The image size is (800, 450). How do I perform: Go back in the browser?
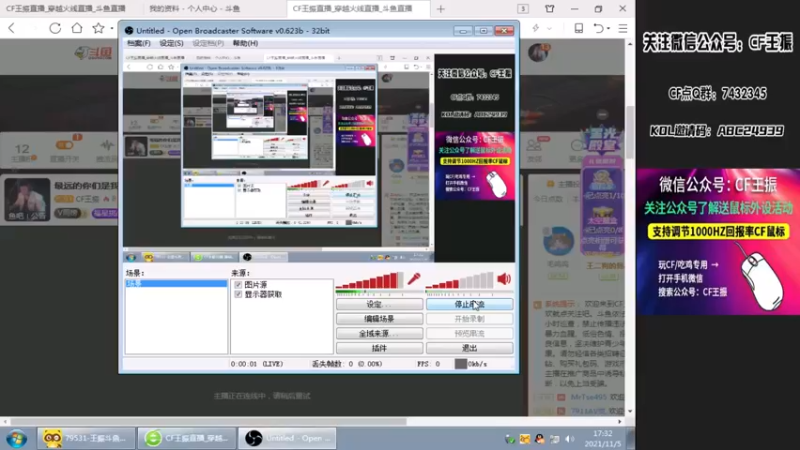tap(12, 28)
